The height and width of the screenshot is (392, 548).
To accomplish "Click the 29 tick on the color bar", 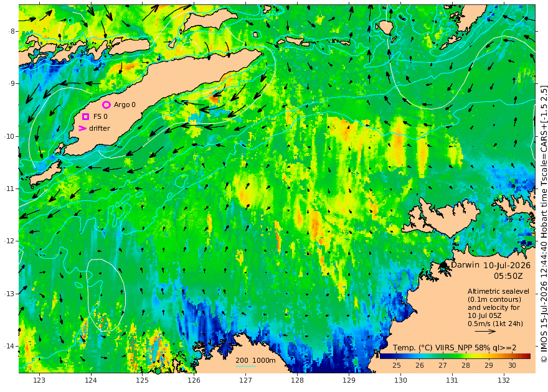I will coord(489,365).
